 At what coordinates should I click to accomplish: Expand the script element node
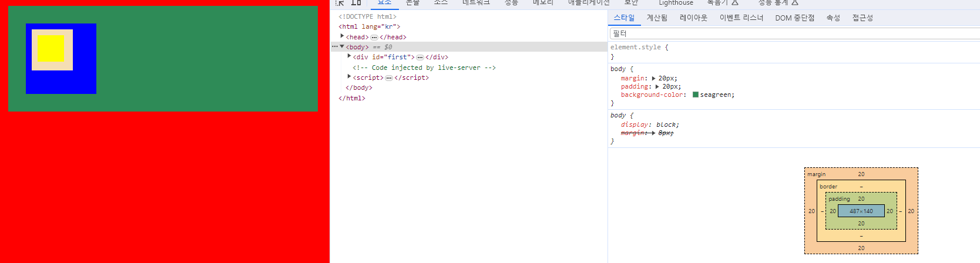(x=349, y=77)
